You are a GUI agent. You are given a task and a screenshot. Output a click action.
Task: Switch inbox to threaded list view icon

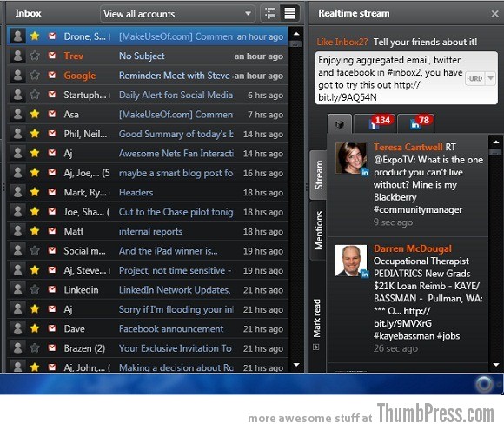pyautogui.click(x=270, y=14)
